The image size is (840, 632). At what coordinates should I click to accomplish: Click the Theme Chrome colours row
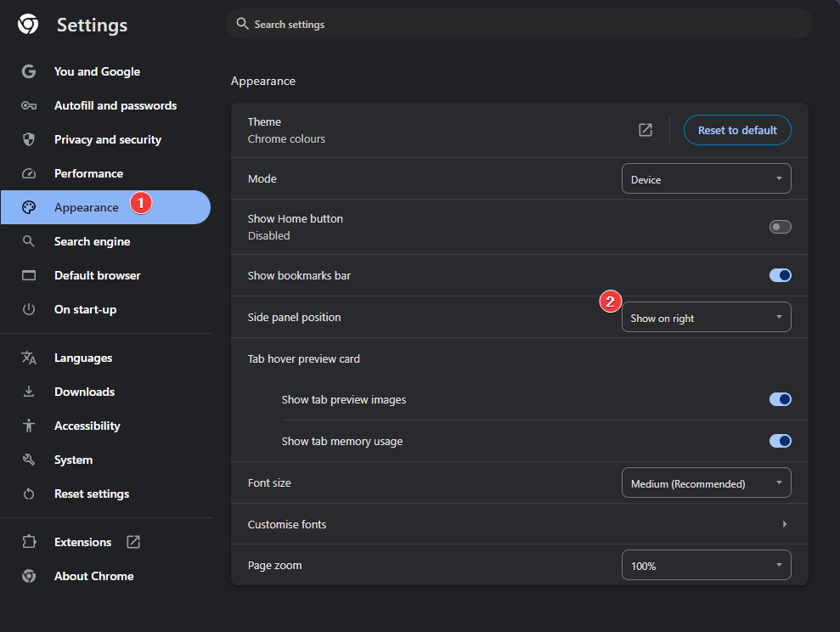coord(520,130)
